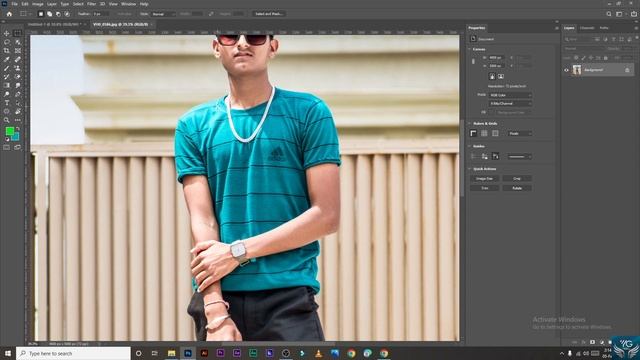Choose Subtract from selection mode
Image resolution: width=640 pixels, height=360 pixels.
pos(58,14)
